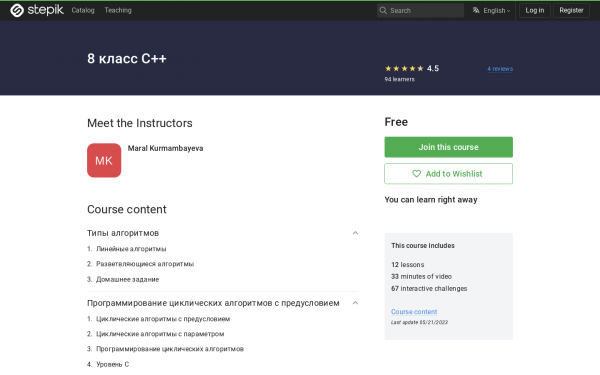The image size is (600, 375).
Task: Click the language translate icon
Action: 476,10
